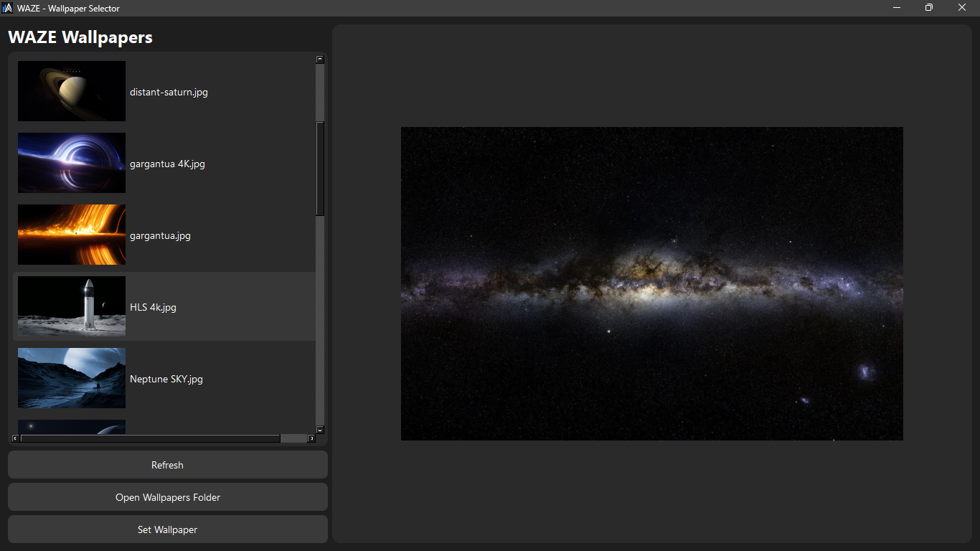Click the Set Wallpaper button
980x551 pixels.
pos(168,529)
